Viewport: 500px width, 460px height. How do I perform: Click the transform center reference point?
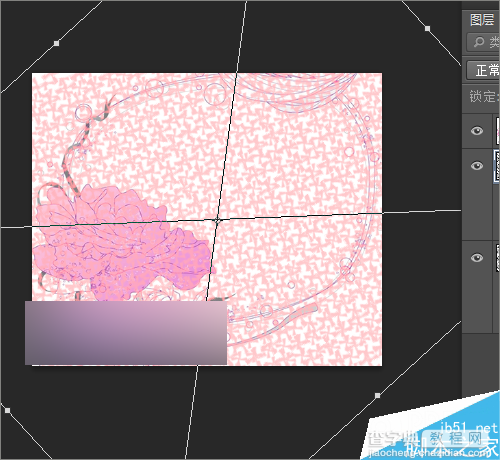[218, 220]
